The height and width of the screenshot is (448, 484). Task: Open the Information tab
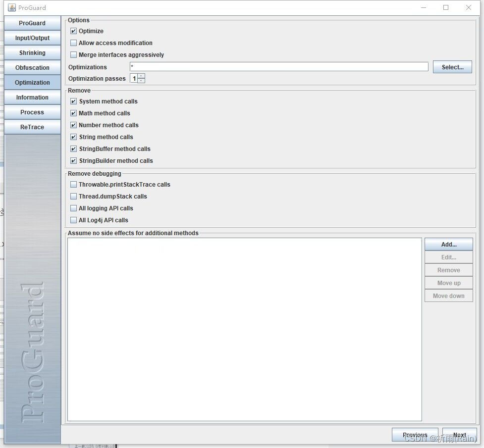click(32, 97)
